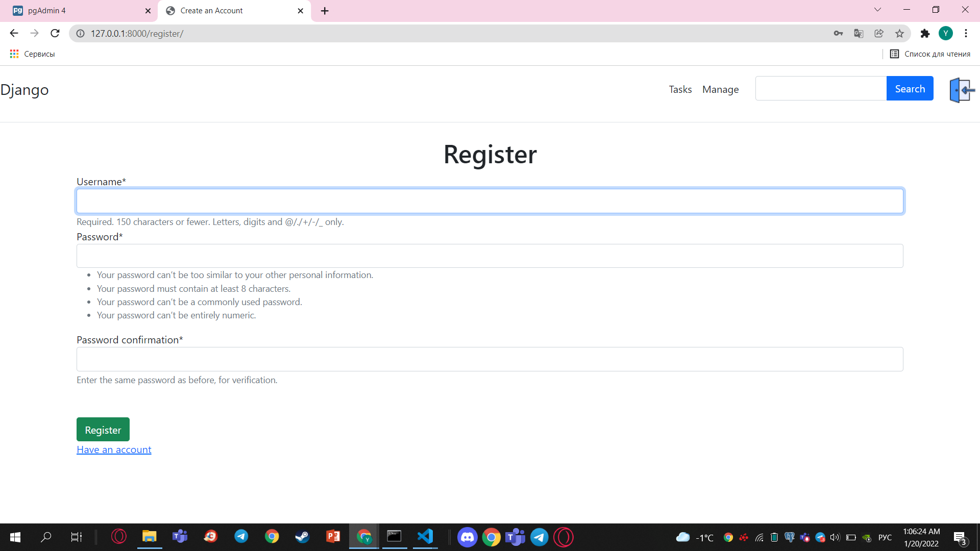Open saved passwords key icon
This screenshot has height=551, width=980.
point(838,33)
